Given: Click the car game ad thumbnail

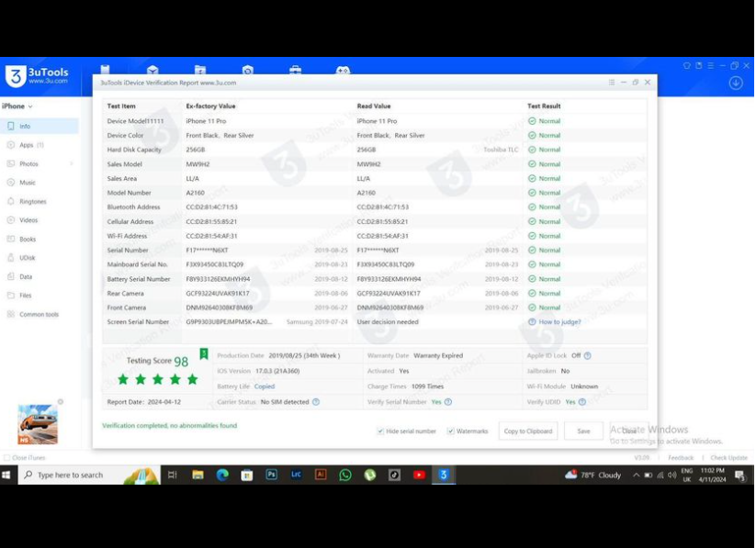Looking at the screenshot, I should click(38, 424).
